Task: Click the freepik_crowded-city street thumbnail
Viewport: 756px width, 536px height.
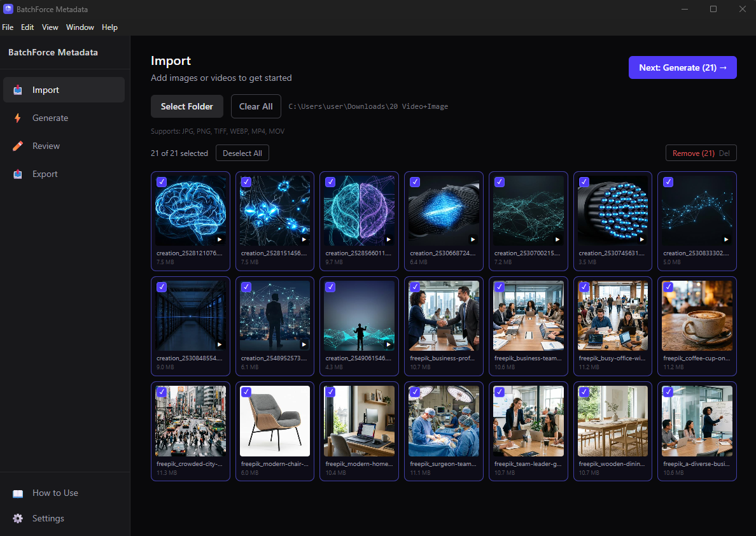Action: tap(190, 420)
